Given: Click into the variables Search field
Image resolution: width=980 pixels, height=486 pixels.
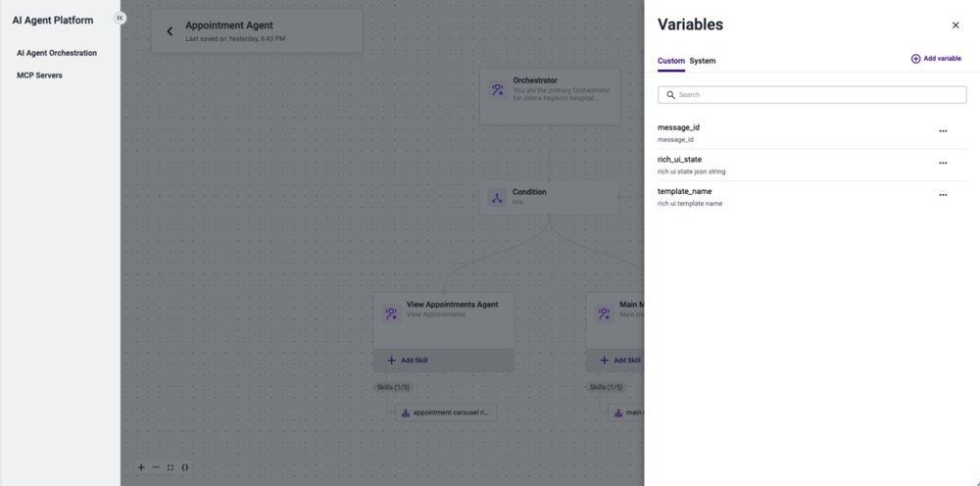Looking at the screenshot, I should (811, 95).
